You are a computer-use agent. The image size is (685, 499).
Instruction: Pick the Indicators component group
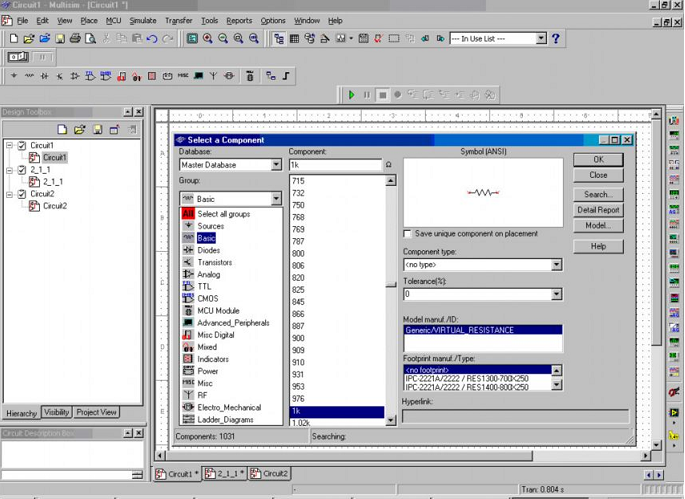click(x=212, y=359)
